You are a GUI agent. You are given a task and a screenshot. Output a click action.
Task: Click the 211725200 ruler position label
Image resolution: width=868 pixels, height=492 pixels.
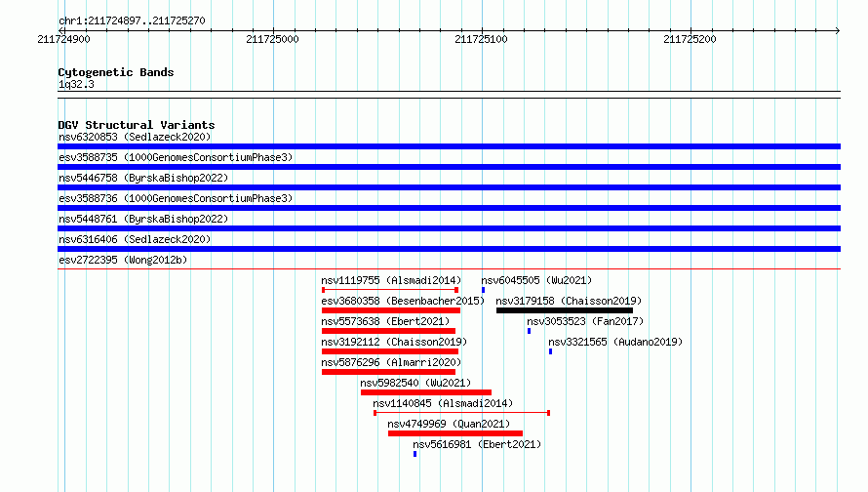(690, 39)
